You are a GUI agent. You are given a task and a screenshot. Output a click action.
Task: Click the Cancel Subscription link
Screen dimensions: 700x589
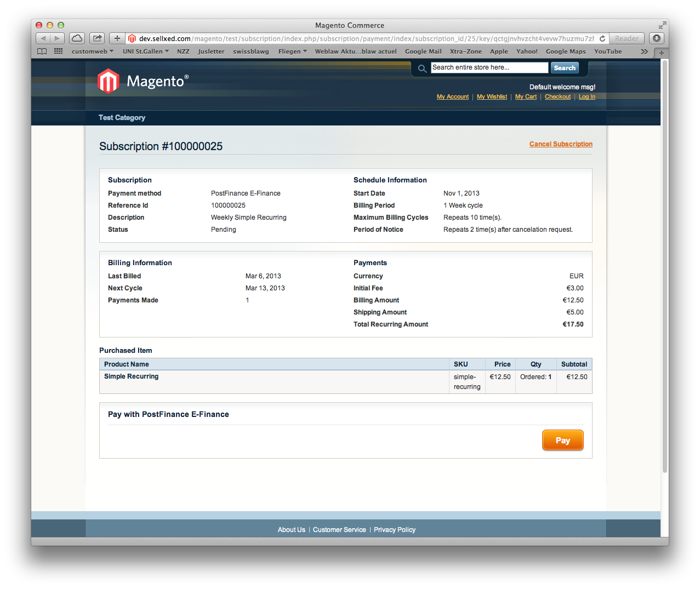(561, 144)
